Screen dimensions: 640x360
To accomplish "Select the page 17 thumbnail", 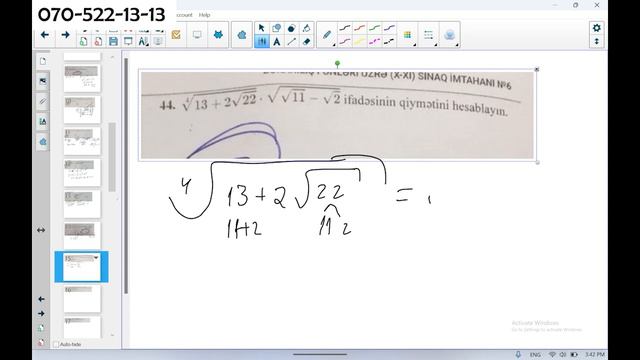I will pos(82,328).
